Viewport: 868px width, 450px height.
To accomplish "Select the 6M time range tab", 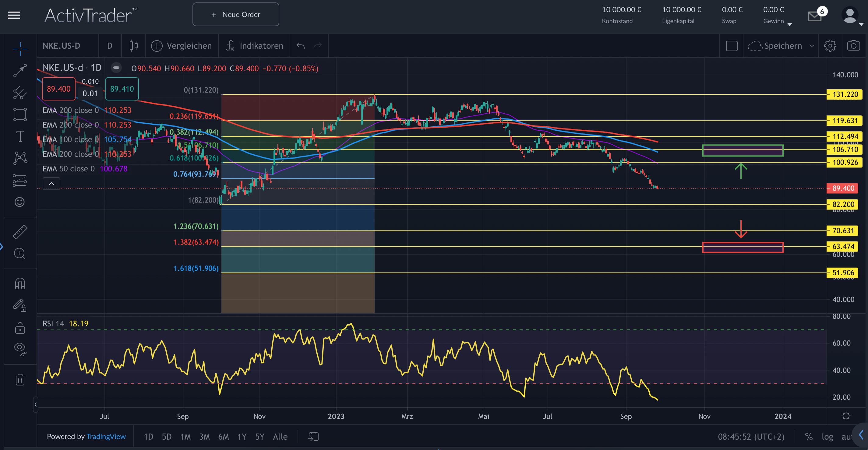I will click(x=223, y=437).
